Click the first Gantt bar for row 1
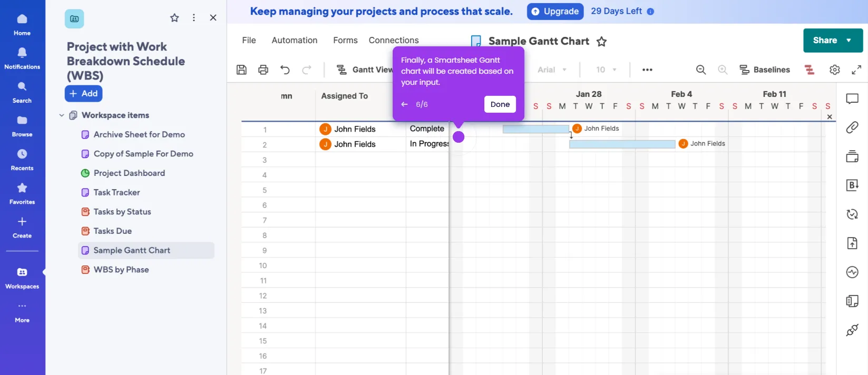Screen dimensions: 868x375 (x=536, y=129)
